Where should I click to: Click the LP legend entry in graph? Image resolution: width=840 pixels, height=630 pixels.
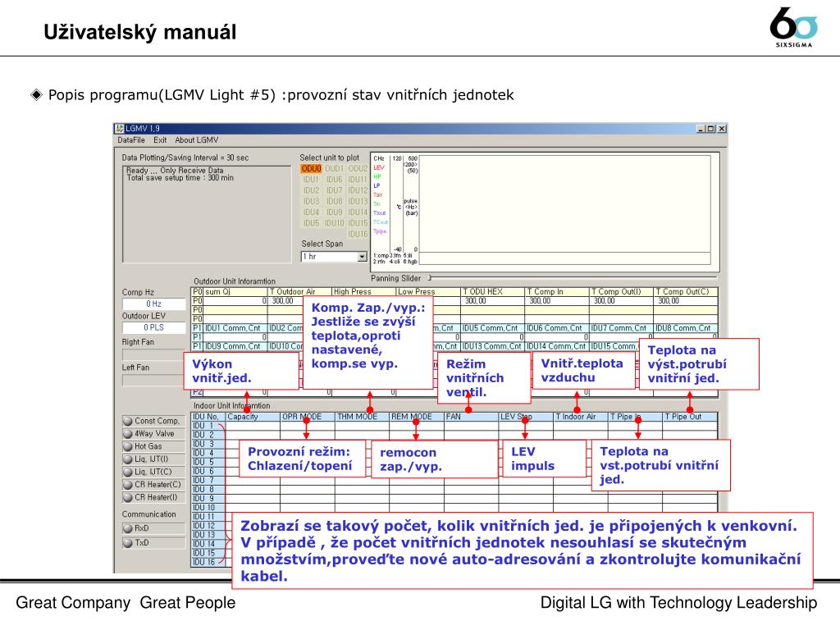(x=377, y=186)
